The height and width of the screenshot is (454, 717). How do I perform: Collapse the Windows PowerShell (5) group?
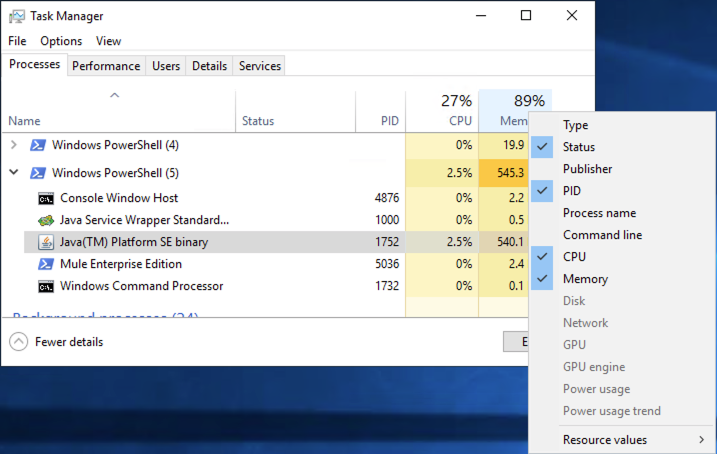click(13, 172)
